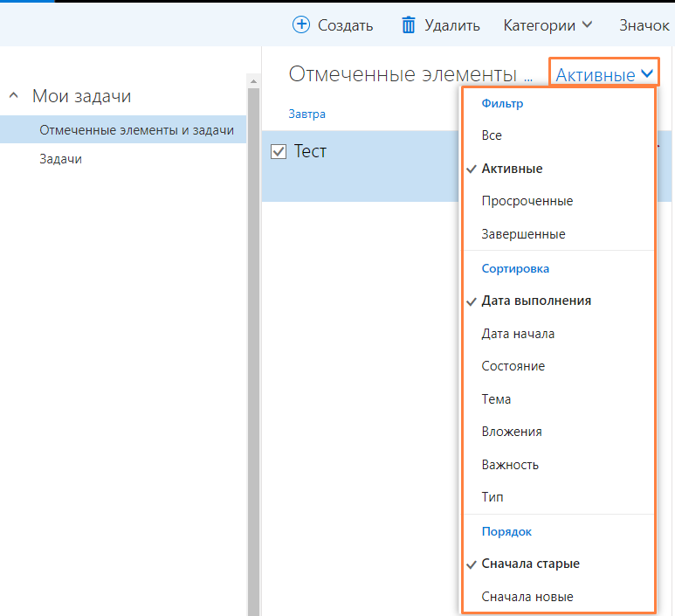Screen dimensions: 675x616
Task: Sort tasks by Тип
Action: point(492,497)
